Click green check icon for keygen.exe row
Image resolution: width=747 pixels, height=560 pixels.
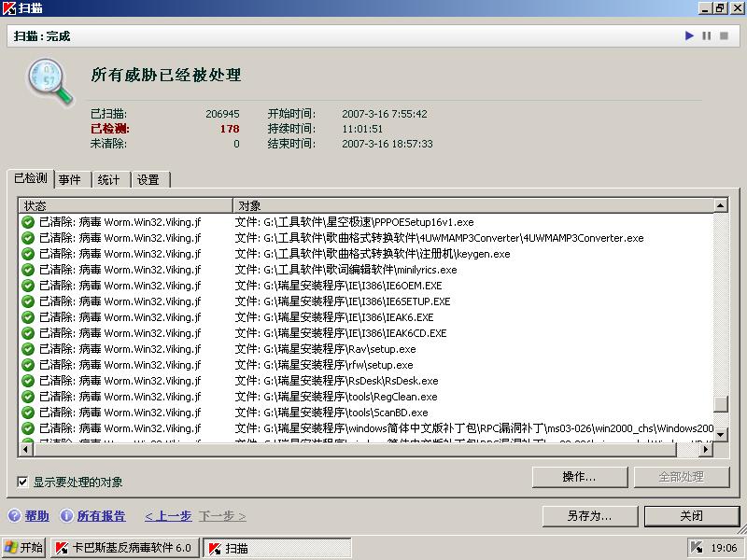28,254
